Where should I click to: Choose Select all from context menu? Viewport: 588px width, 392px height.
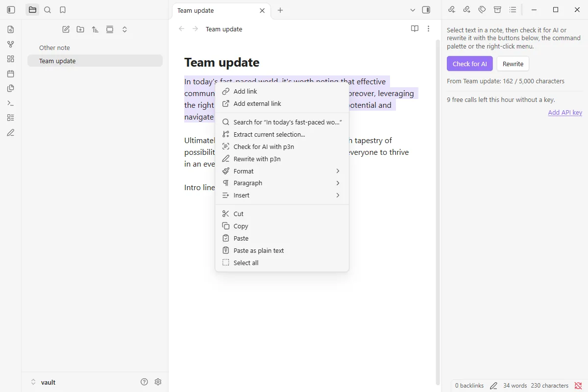click(282, 263)
